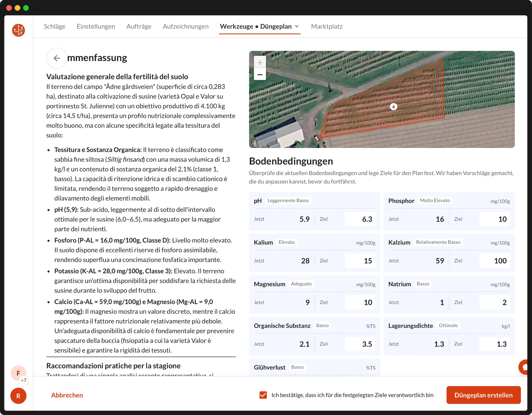This screenshot has height=415, width=532.
Task: Click the Magnesium Jetzt value 9
Action: tap(308, 302)
